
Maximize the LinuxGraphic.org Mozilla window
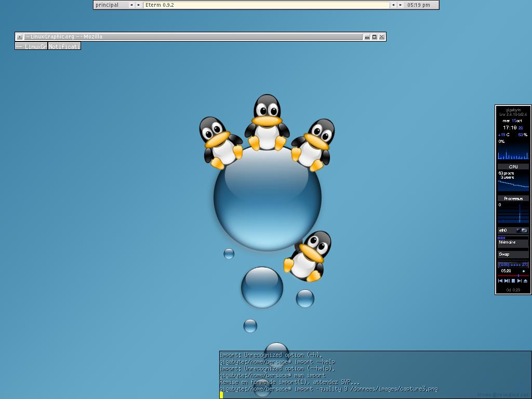374,37
